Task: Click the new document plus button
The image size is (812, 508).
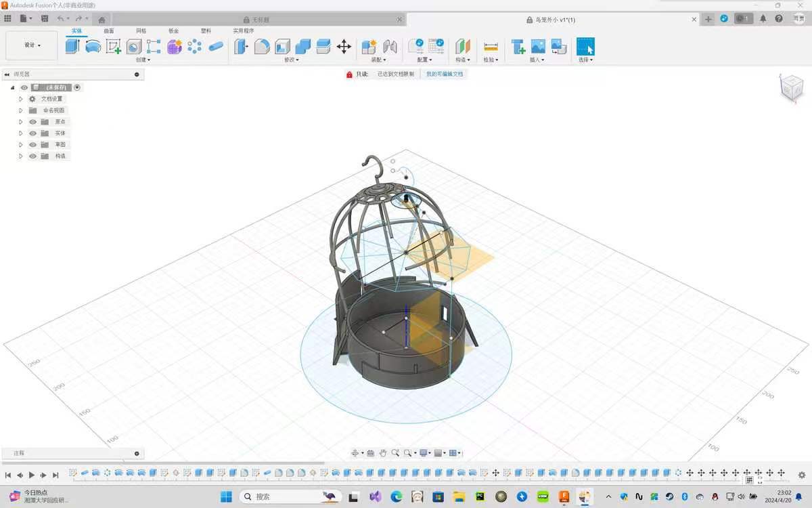Action: click(x=708, y=19)
